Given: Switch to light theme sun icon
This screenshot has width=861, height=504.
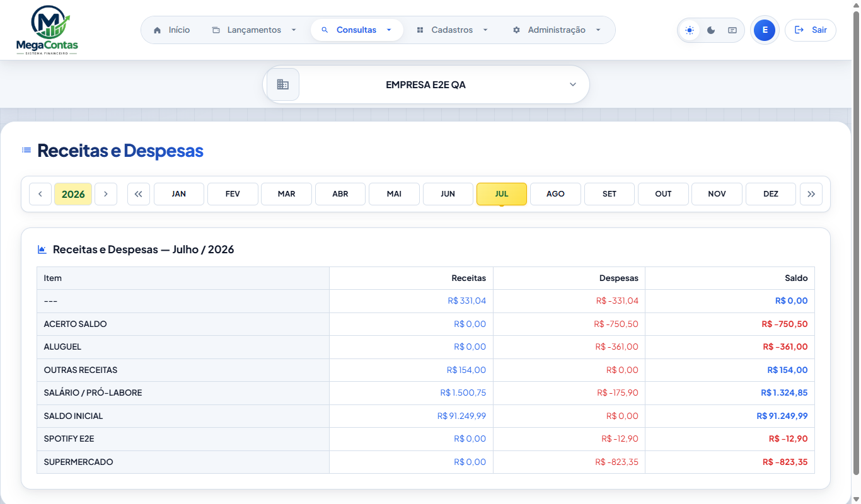Looking at the screenshot, I should pos(690,30).
